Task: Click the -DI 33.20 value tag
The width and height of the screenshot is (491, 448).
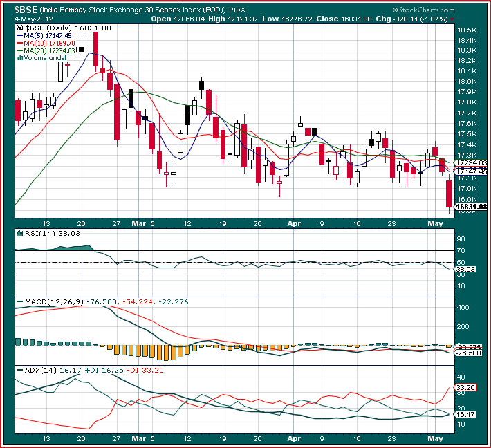Action: [x=465, y=388]
